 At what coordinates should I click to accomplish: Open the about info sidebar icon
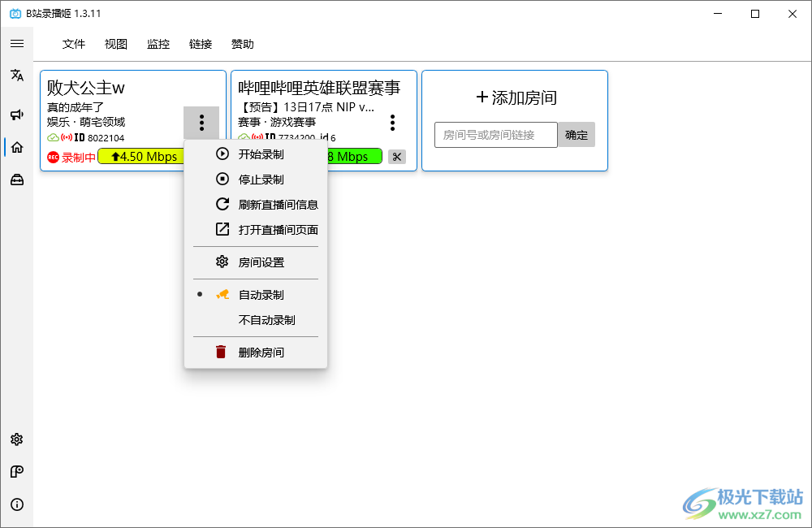click(17, 504)
